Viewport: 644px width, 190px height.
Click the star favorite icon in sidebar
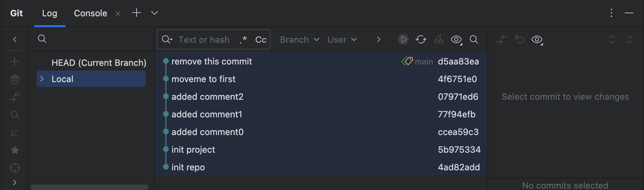pyautogui.click(x=15, y=150)
